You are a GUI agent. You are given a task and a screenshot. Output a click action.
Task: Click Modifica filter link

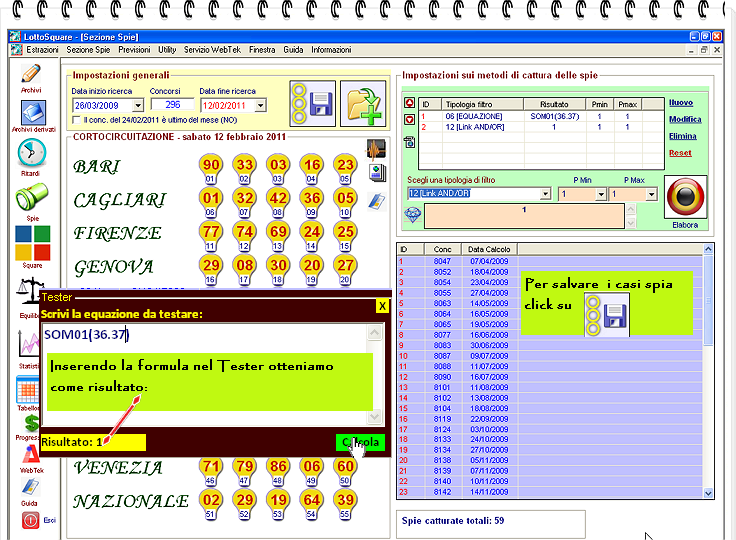tap(685, 119)
